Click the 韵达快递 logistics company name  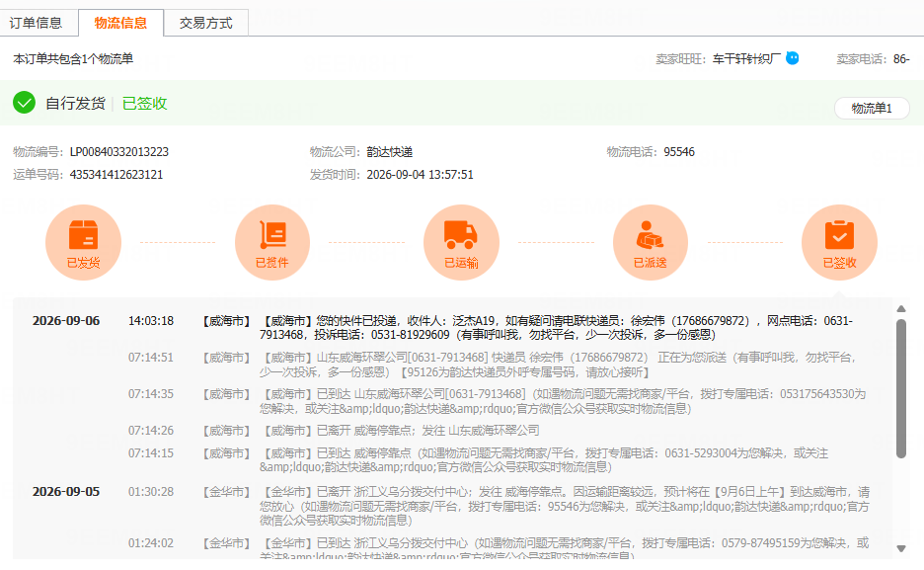(x=390, y=152)
